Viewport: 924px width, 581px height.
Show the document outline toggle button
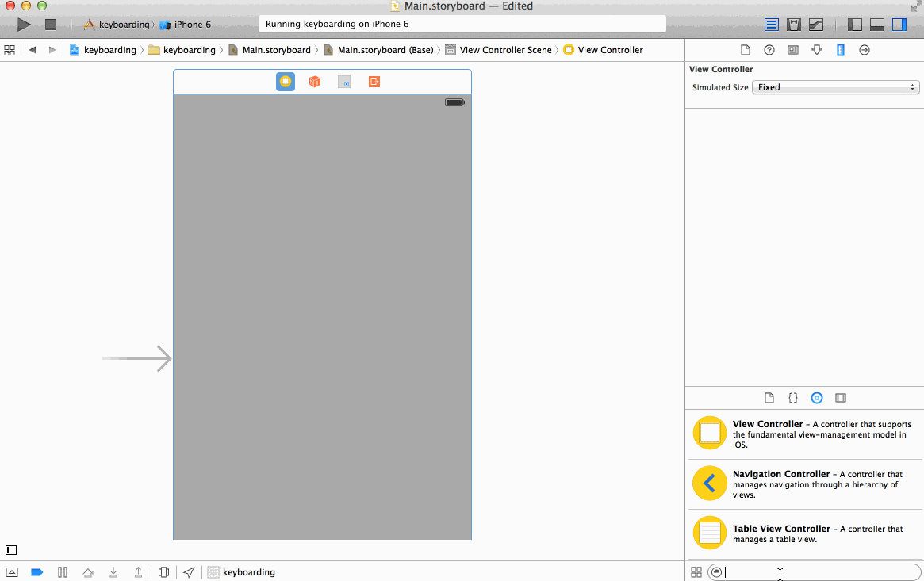coord(11,550)
